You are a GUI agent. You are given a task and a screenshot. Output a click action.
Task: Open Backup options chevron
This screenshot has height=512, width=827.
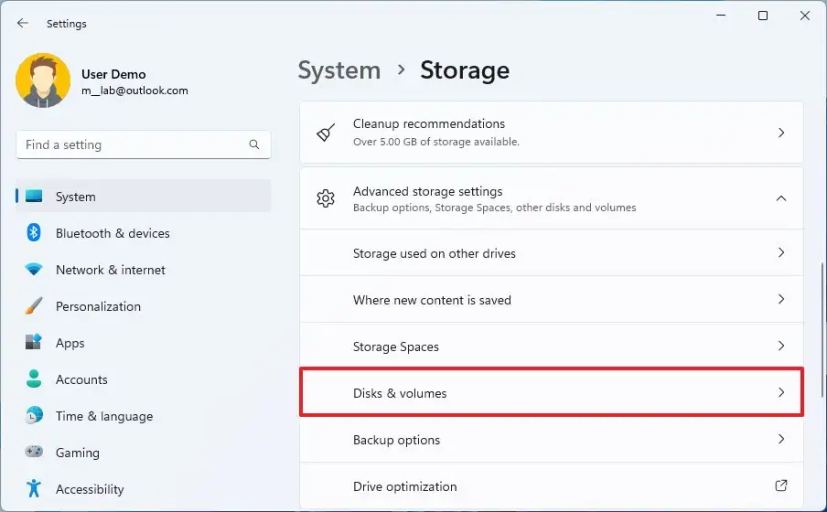click(781, 439)
